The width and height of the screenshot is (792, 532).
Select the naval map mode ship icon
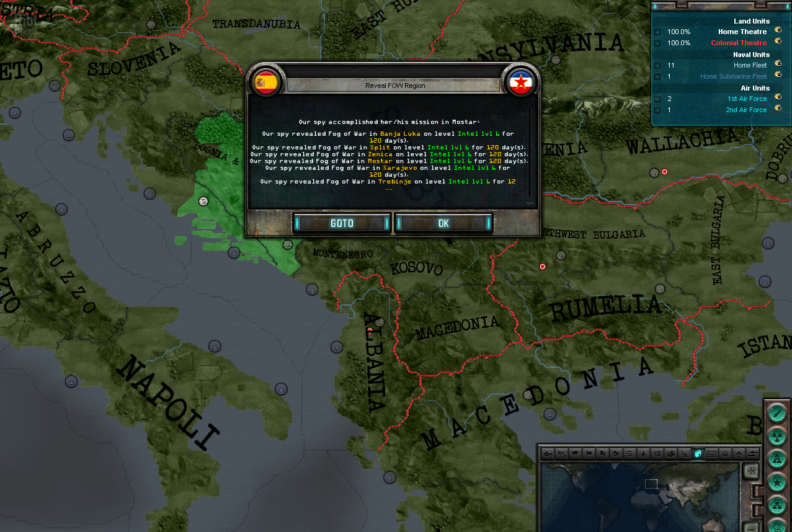coord(753,454)
